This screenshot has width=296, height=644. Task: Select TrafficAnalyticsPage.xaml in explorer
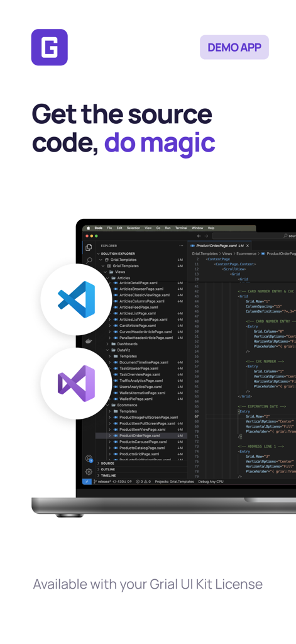pyautogui.click(x=141, y=380)
